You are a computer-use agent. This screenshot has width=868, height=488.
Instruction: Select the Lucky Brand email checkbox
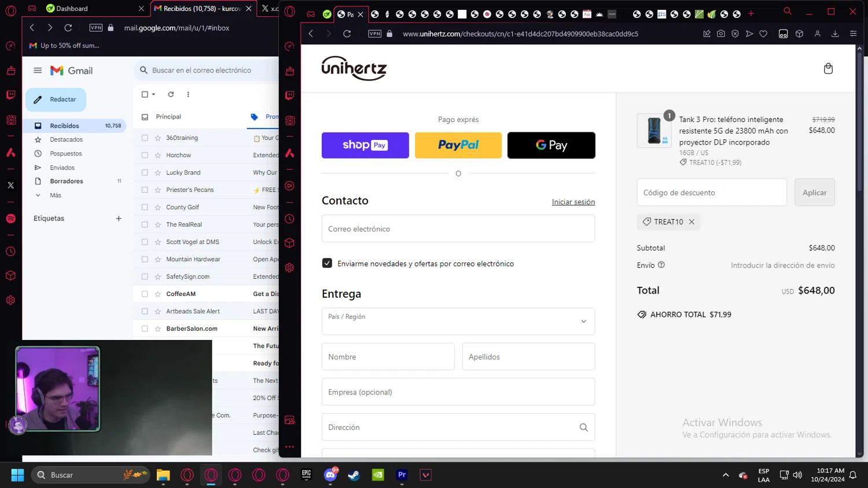point(145,172)
